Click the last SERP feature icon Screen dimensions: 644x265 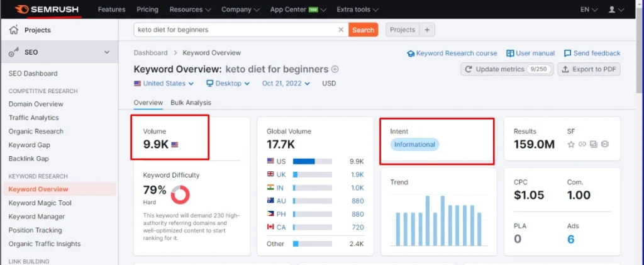(x=604, y=144)
